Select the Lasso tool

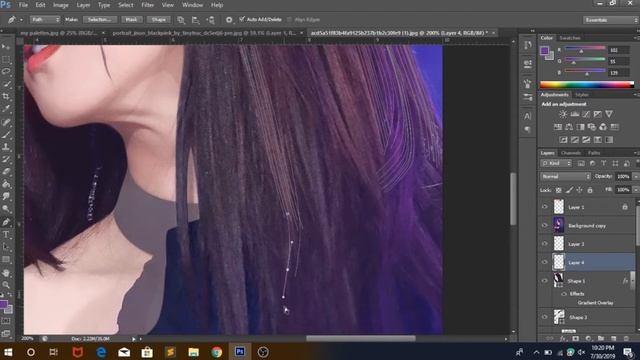[6, 71]
